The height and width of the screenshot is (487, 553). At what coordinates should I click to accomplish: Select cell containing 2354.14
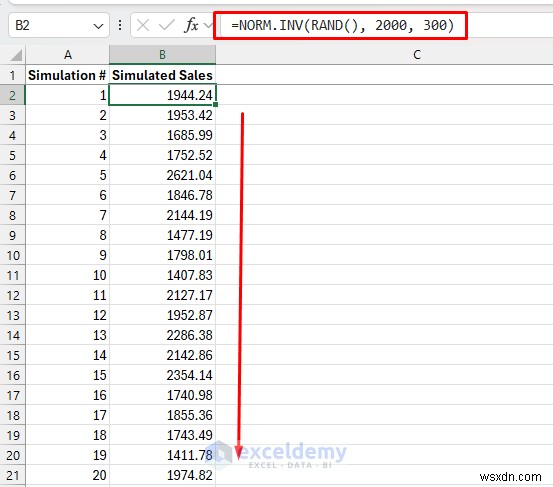(162, 375)
